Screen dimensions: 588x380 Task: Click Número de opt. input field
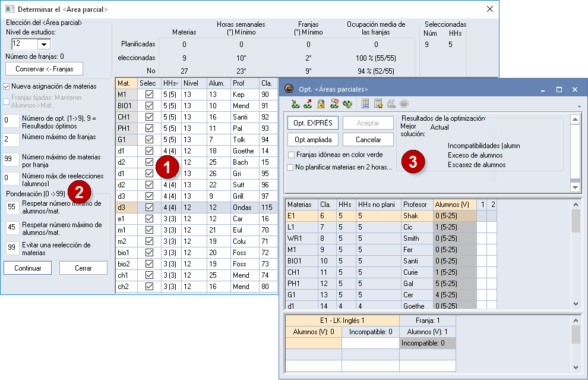point(11,121)
